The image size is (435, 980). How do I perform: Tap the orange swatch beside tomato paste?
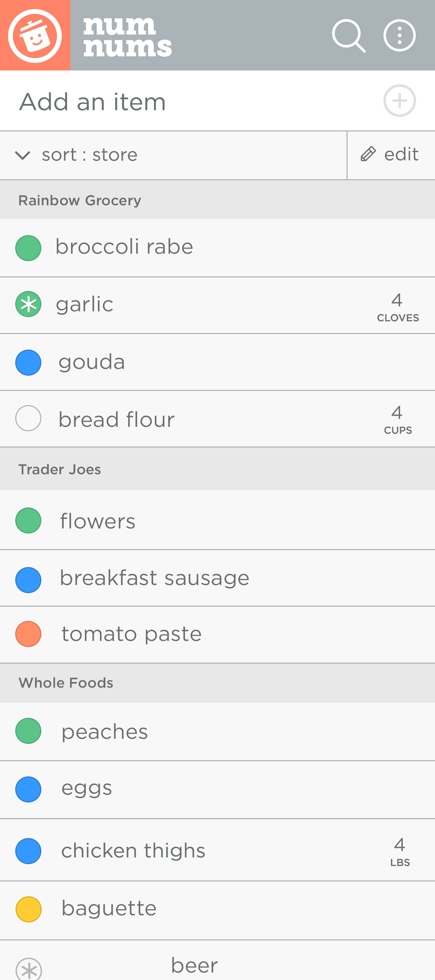(28, 634)
